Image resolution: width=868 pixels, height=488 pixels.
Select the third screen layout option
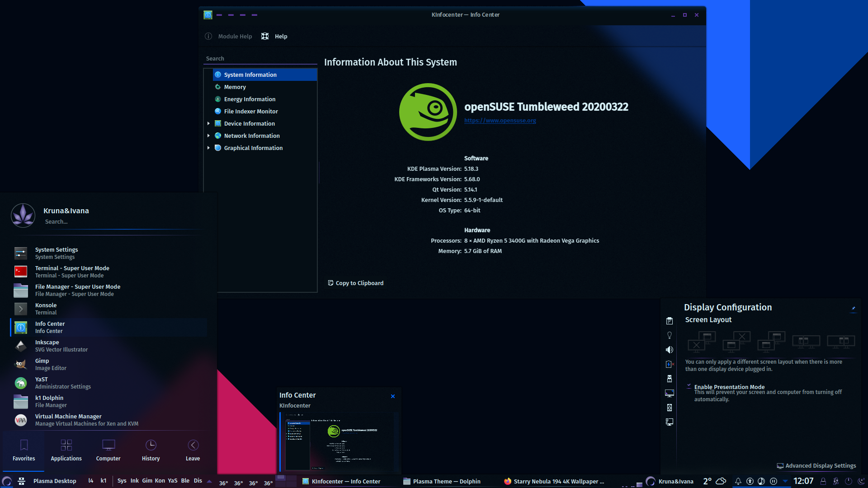(771, 341)
